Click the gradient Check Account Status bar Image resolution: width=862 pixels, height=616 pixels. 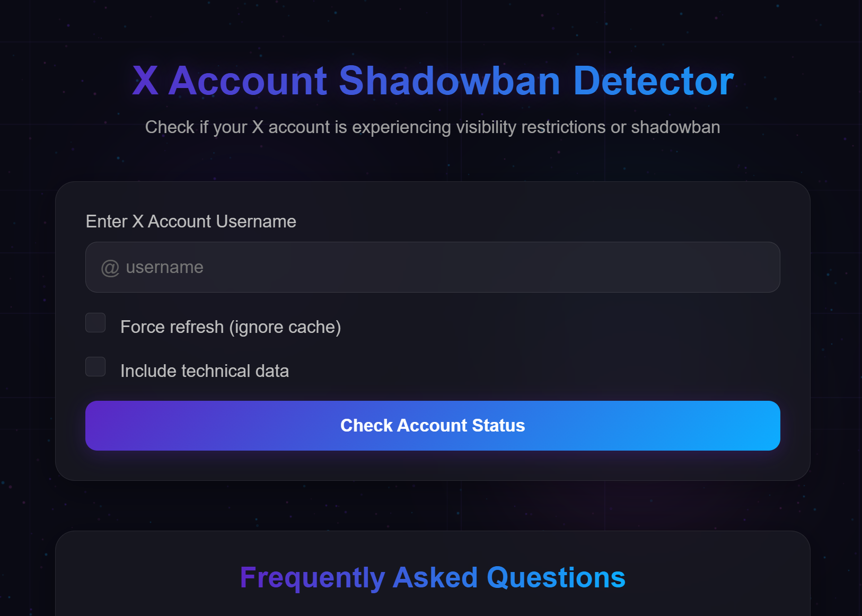[x=432, y=426]
